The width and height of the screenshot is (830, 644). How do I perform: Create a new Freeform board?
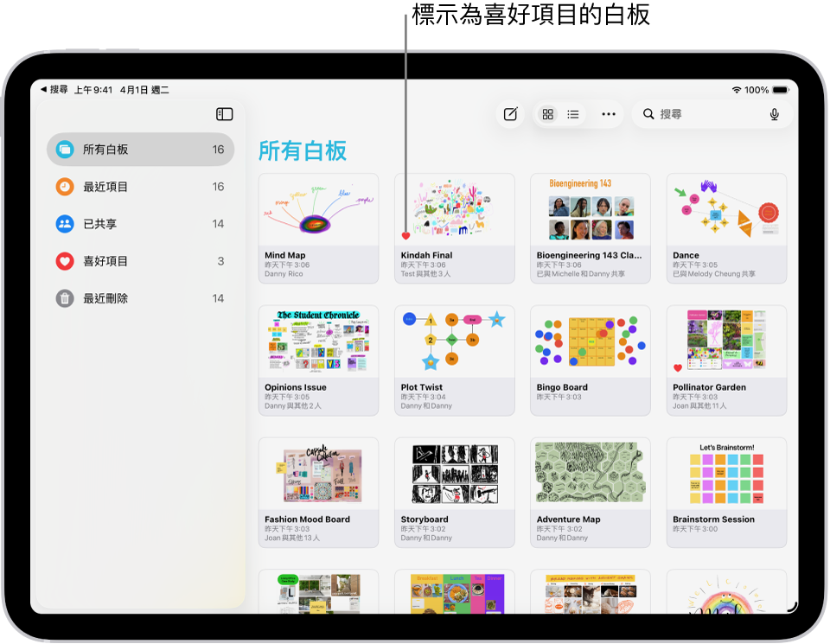(x=510, y=113)
